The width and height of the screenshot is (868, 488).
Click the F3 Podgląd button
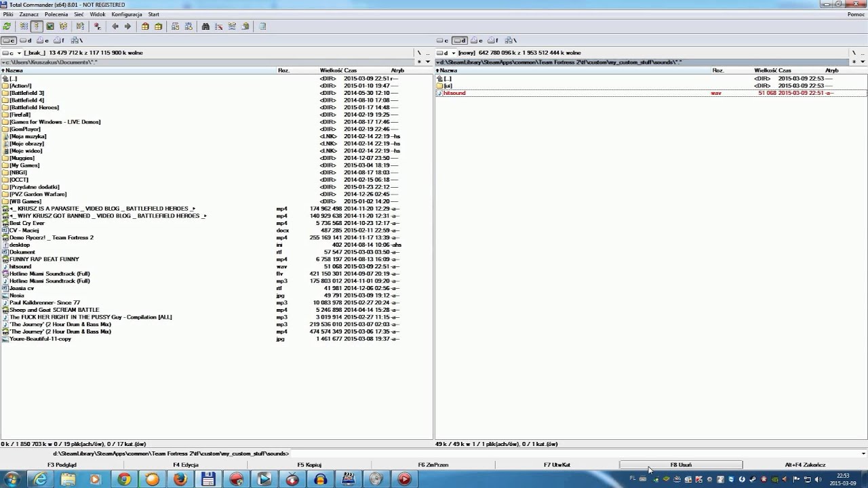click(x=62, y=465)
